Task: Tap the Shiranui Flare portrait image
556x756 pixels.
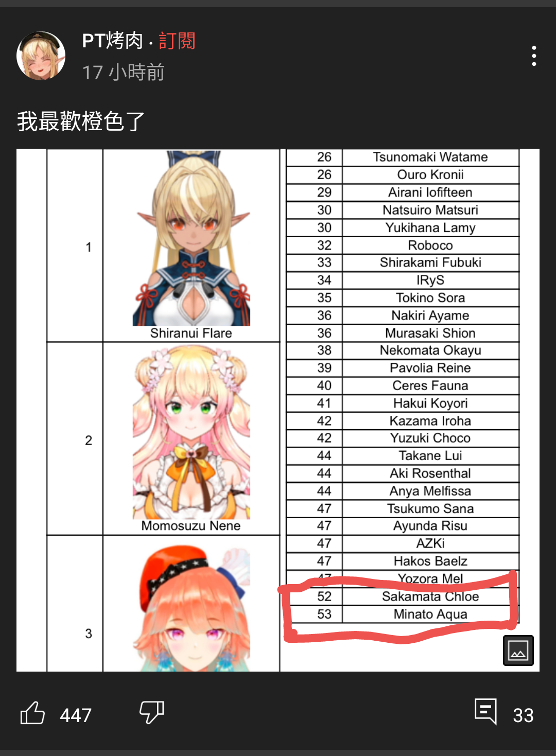Action: (x=192, y=238)
